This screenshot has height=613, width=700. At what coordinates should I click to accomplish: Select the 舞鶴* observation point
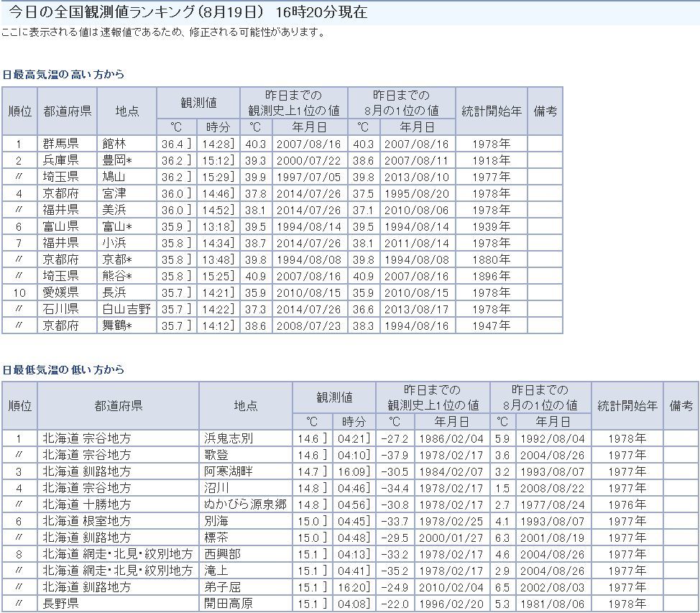click(117, 326)
